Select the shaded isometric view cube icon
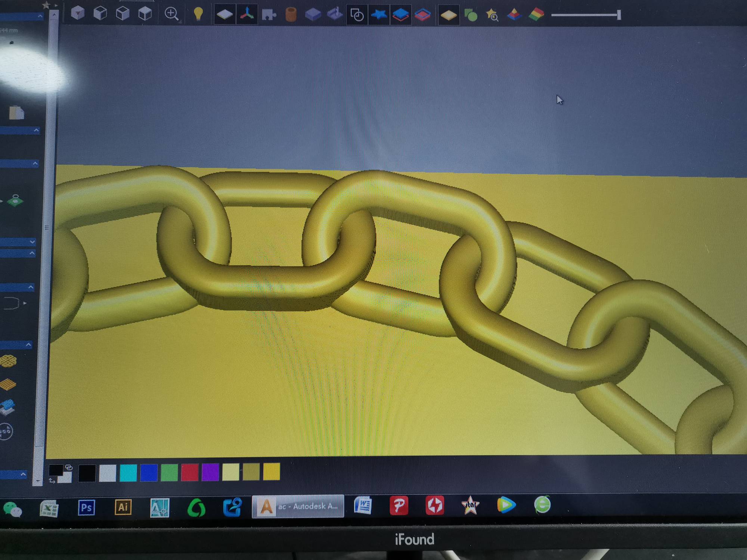The height and width of the screenshot is (560, 747). (x=78, y=13)
